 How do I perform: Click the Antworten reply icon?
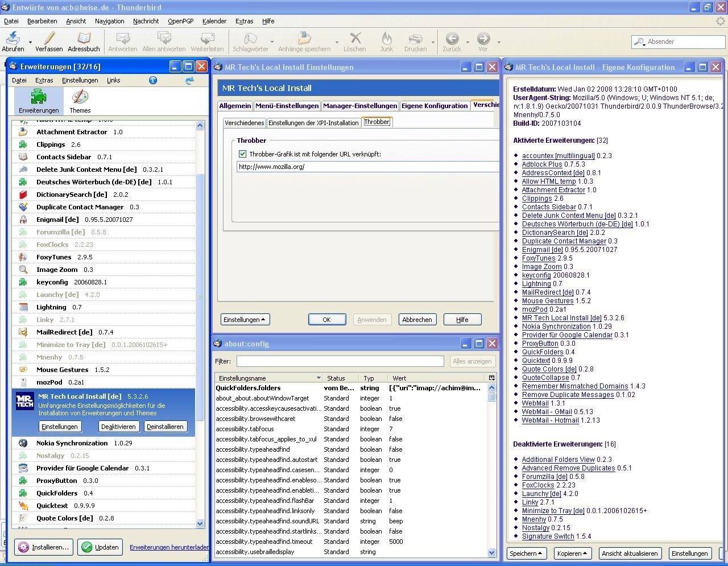tap(122, 38)
